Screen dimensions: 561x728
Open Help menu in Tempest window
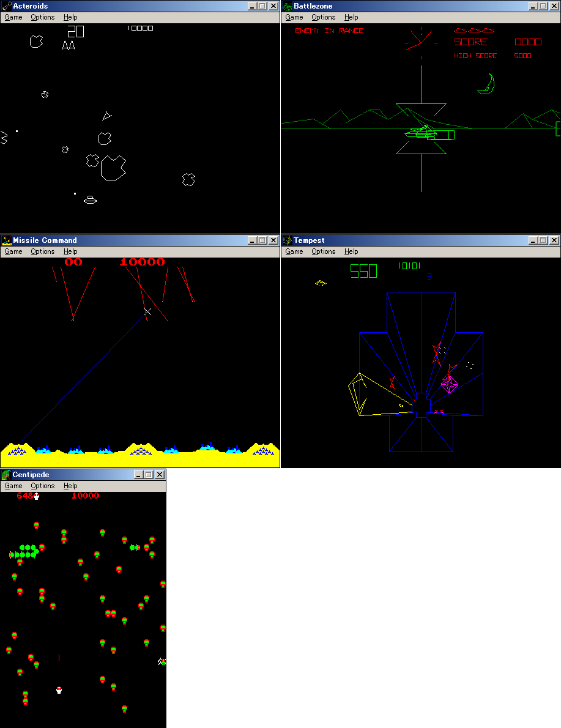351,251
